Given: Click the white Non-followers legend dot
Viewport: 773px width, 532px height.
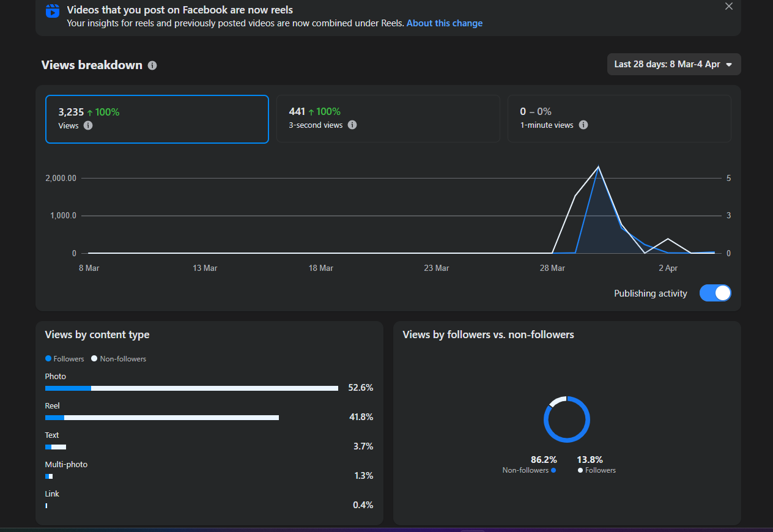Looking at the screenshot, I should click(95, 359).
